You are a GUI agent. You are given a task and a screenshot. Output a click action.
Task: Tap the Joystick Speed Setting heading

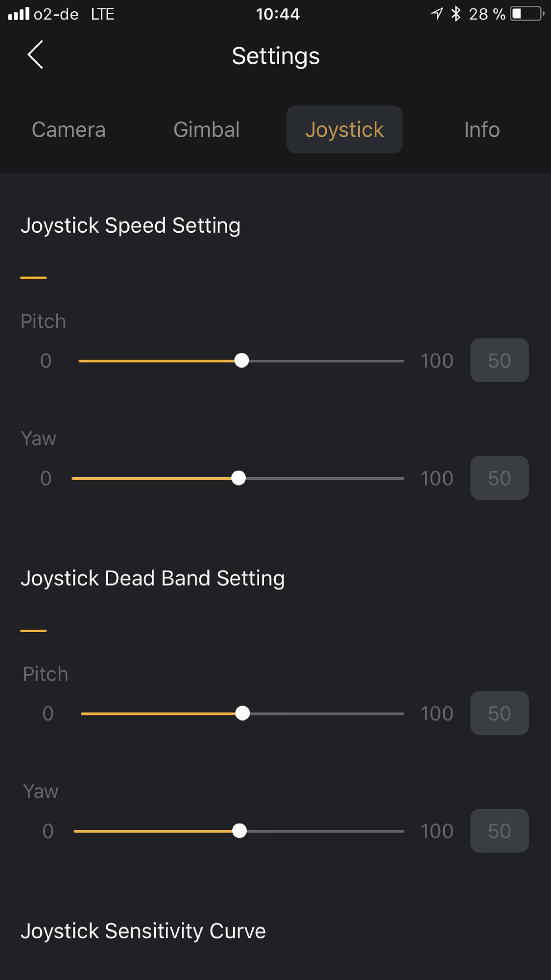pyautogui.click(x=130, y=226)
